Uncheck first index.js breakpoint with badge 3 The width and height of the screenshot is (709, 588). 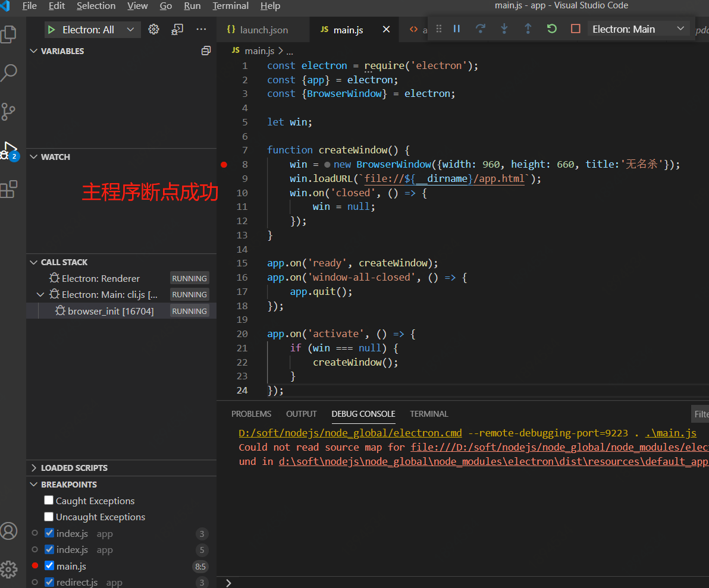49,533
